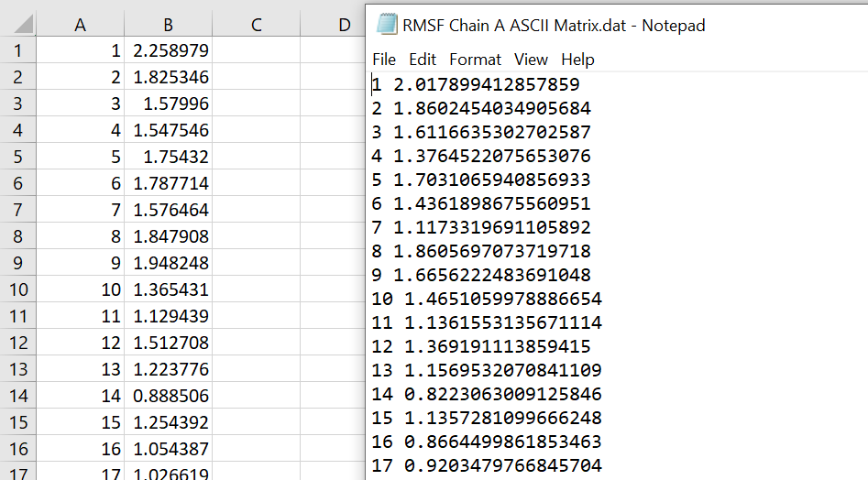This screenshot has height=480, width=868.
Task: Click the cell with value 1.948248
Action: click(170, 264)
